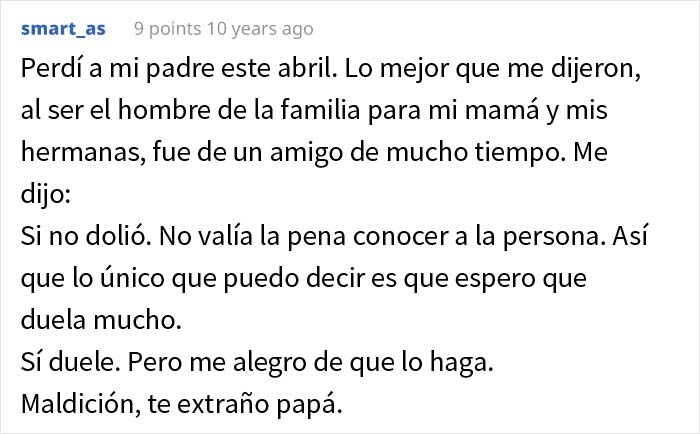The height and width of the screenshot is (434, 700).
Task: Click the words 'para mi mamá y mis'
Action: pos(488,110)
